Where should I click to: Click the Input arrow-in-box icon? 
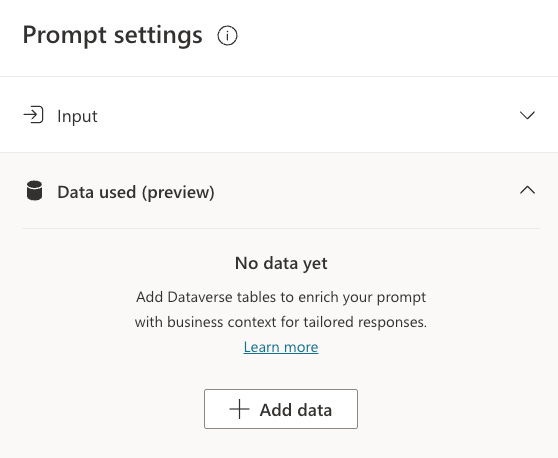tap(33, 115)
